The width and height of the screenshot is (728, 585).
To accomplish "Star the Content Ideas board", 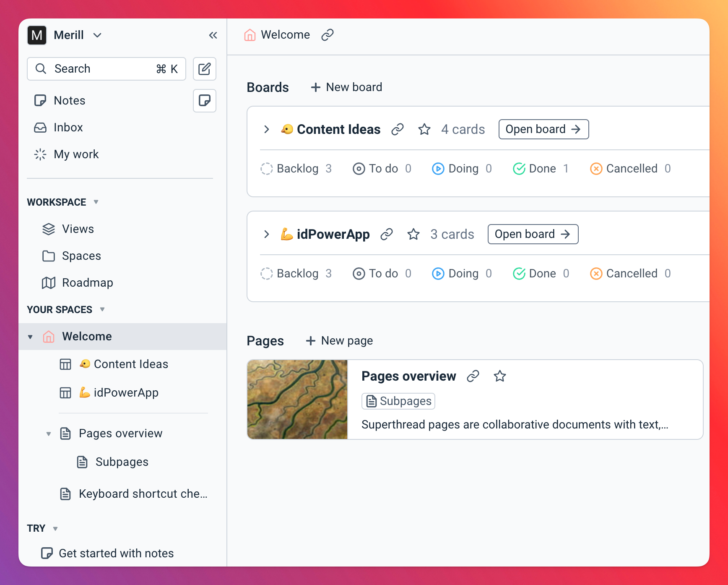I will tap(424, 130).
